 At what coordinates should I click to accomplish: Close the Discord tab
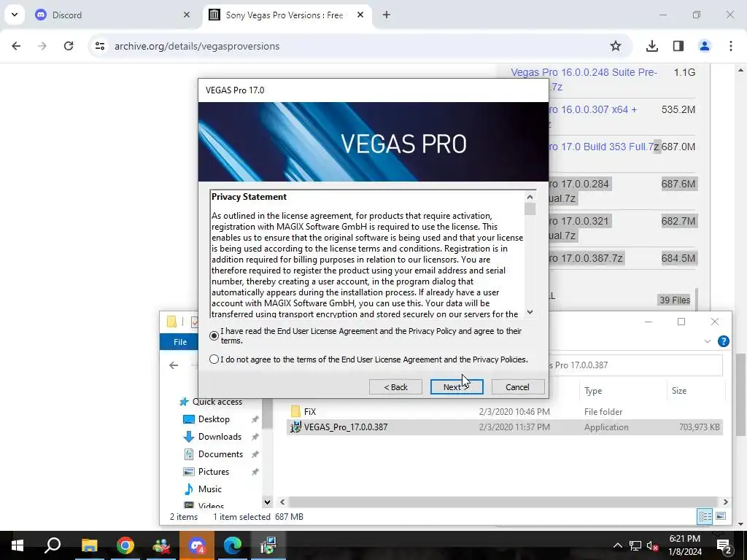[186, 15]
